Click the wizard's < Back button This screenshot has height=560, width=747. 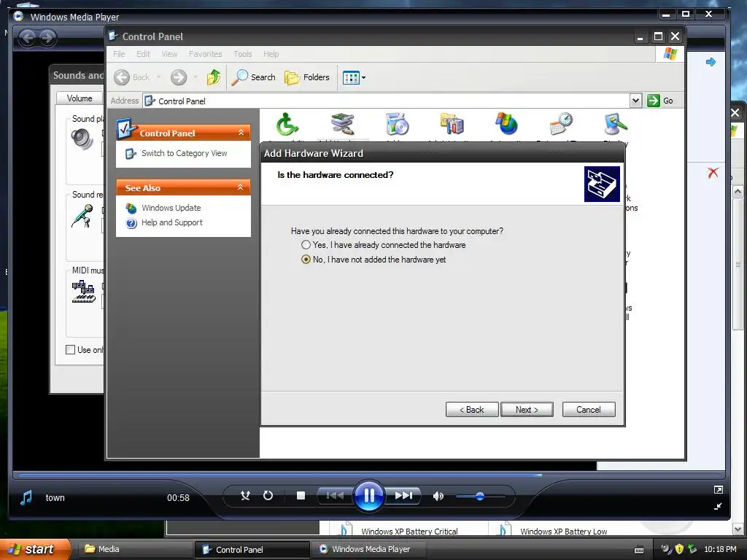point(472,410)
